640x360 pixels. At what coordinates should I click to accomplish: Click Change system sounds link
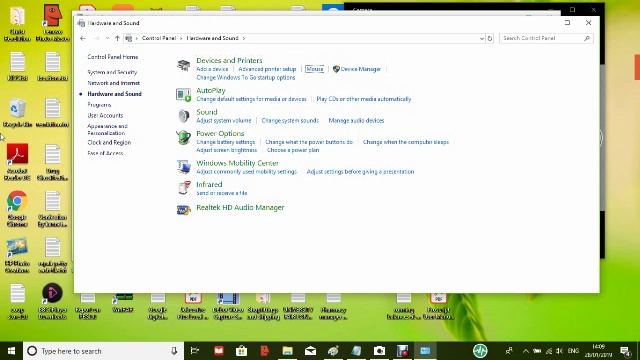pyautogui.click(x=290, y=120)
